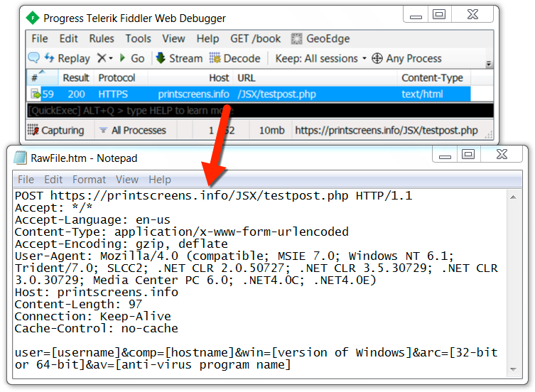Sort sessions by the # column header
The height and width of the screenshot is (392, 535).
pyautogui.click(x=43, y=78)
